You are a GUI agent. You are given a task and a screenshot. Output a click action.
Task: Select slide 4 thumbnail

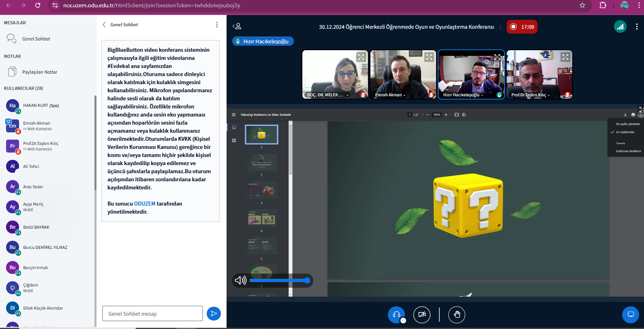[261, 218]
